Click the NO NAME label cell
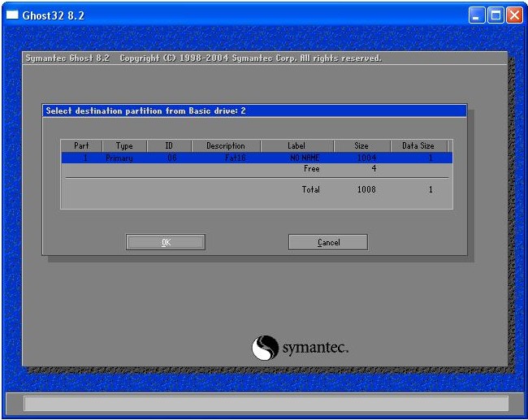This screenshot has height=420, width=528. [305, 158]
